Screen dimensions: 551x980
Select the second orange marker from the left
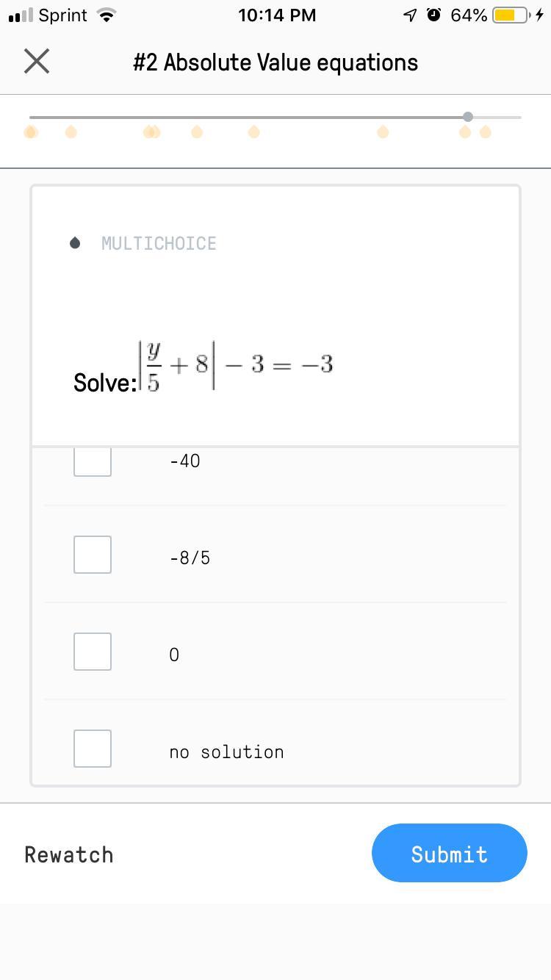71,132
